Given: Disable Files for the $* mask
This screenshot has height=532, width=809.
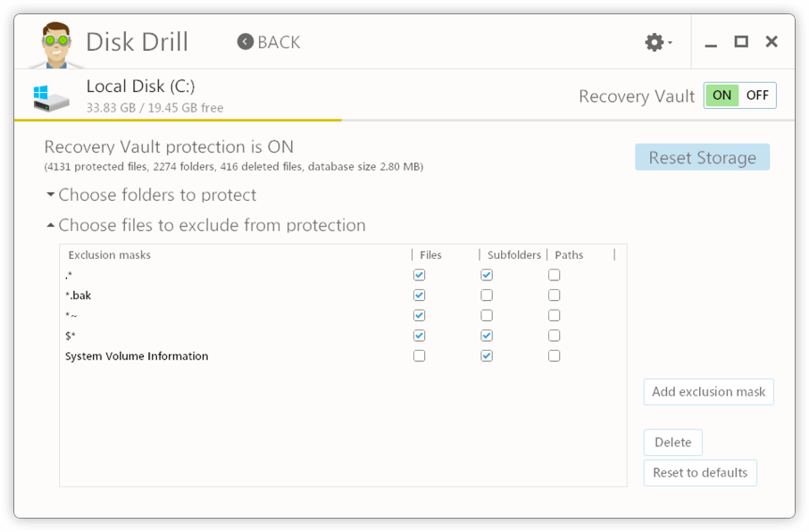Looking at the screenshot, I should point(419,335).
